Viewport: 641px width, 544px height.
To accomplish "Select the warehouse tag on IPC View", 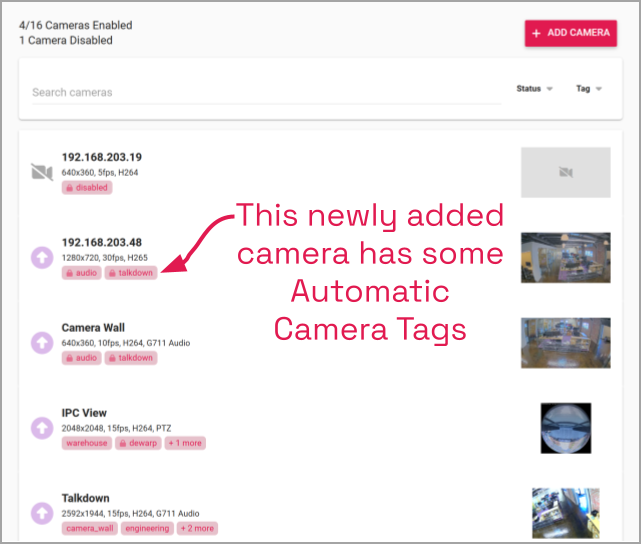I will [x=87, y=443].
